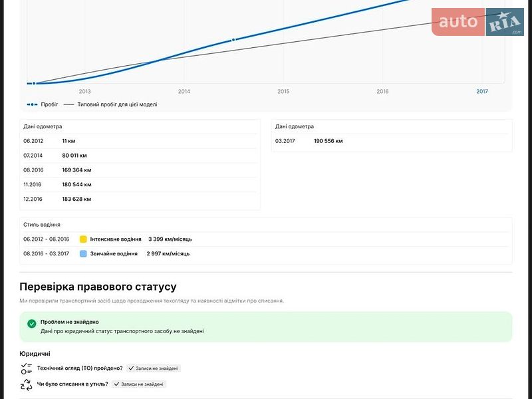This screenshot has height=399, width=532.
Task: Click Записи не знайдені badge for техогляд
Action: pos(154,368)
